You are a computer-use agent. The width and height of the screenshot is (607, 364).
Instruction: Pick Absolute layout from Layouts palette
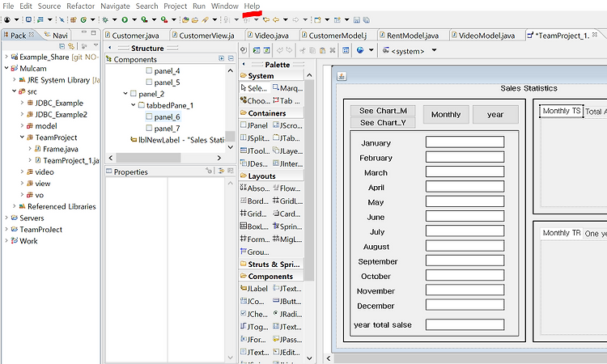[x=254, y=188]
